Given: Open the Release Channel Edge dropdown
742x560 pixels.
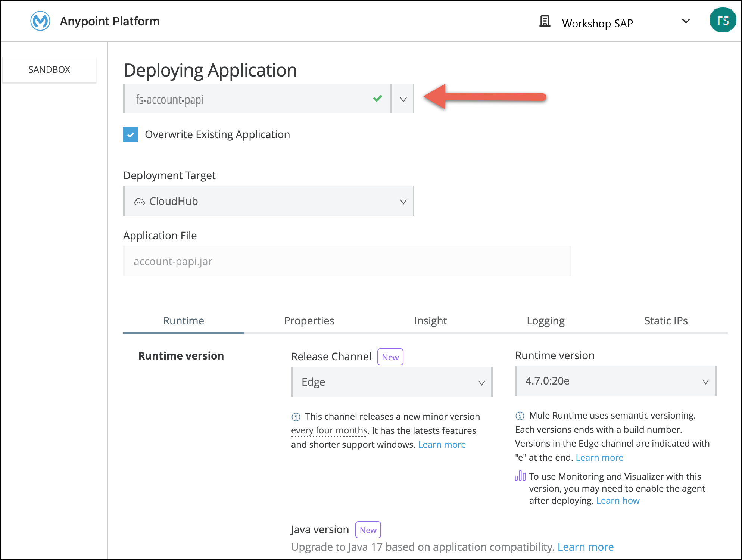Looking at the screenshot, I should [392, 382].
